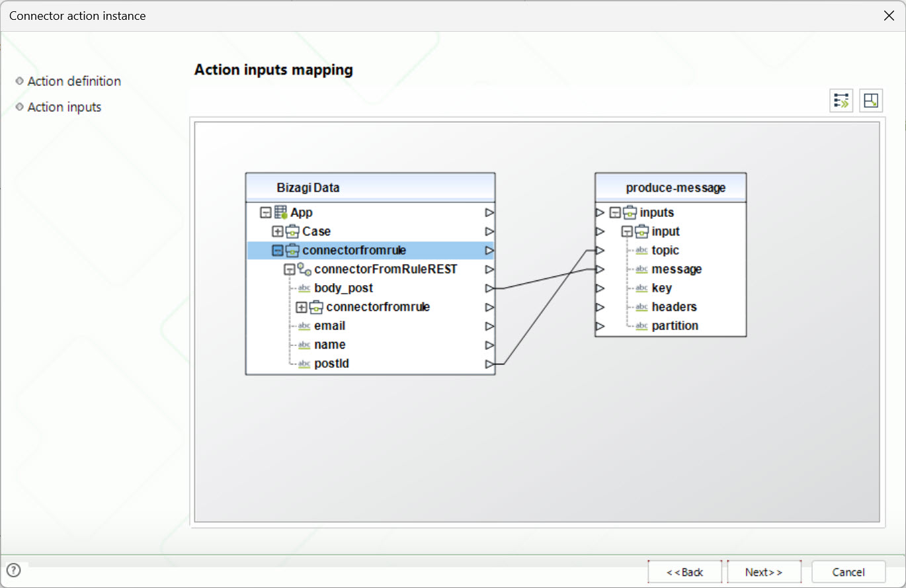Click the briefcase icon of the input child node

point(641,231)
